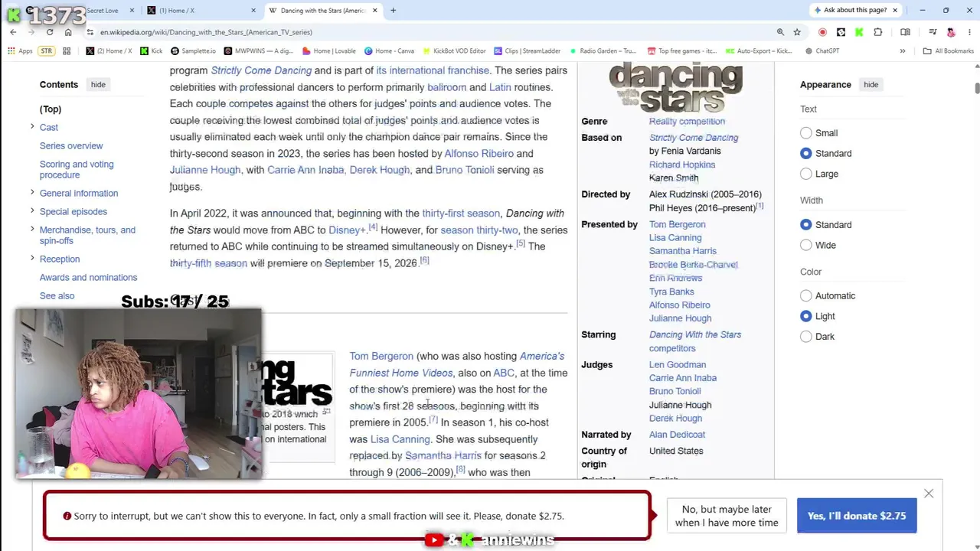Select Large text size

point(806,174)
